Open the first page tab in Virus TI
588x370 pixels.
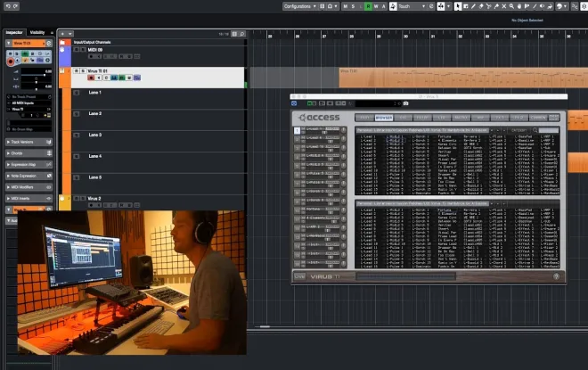[x=364, y=118]
